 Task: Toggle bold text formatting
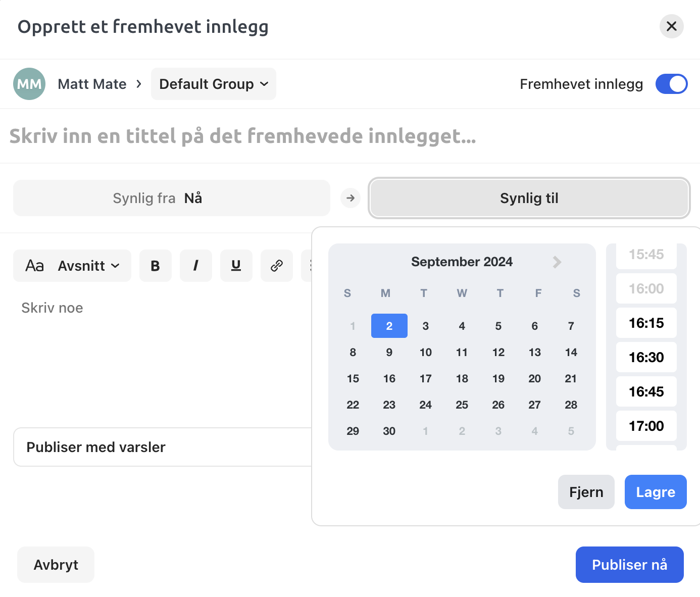pos(156,266)
